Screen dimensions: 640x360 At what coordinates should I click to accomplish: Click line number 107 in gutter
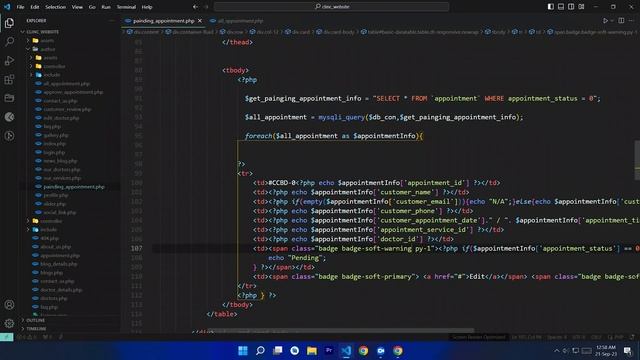pyautogui.click(x=136, y=249)
